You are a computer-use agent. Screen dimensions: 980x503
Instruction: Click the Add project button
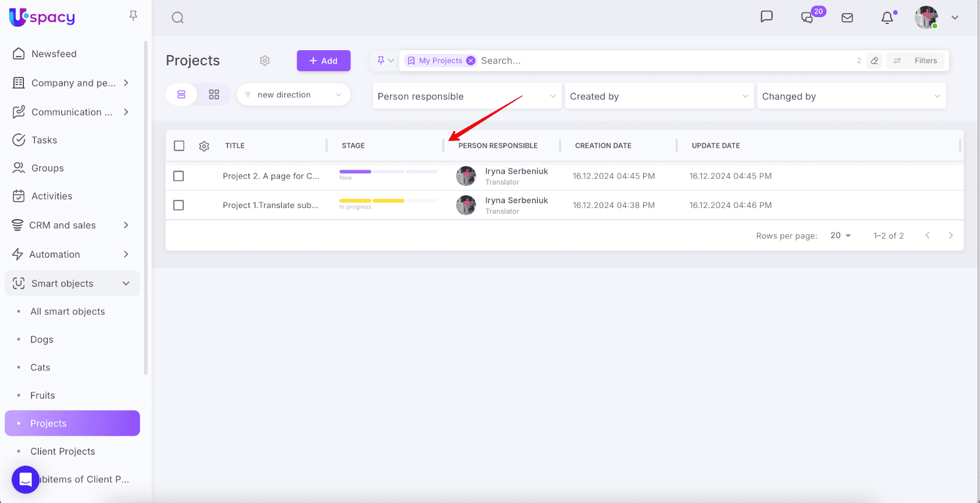coord(323,61)
